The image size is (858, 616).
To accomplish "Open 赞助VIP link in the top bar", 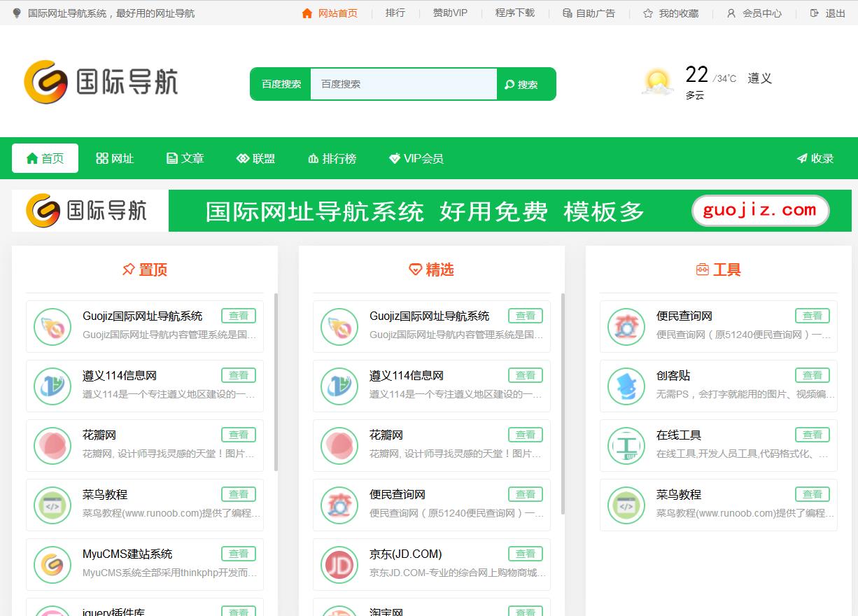I will [x=450, y=13].
